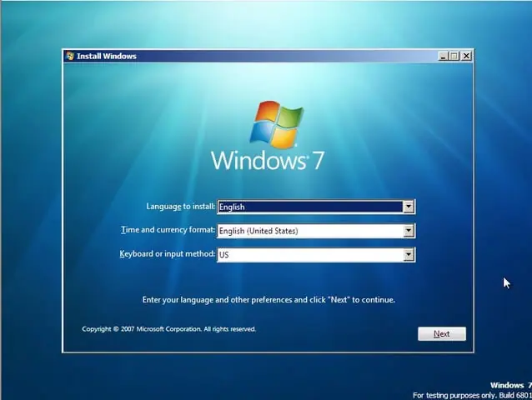The width and height of the screenshot is (532, 400).
Task: Click the "Language to install:" label
Action: pyautogui.click(x=180, y=206)
